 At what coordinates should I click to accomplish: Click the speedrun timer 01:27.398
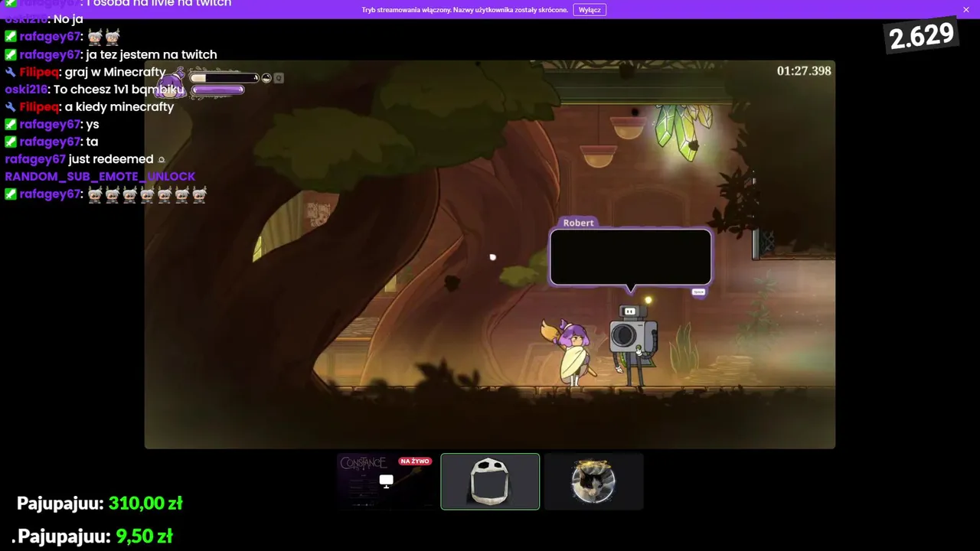coord(804,71)
